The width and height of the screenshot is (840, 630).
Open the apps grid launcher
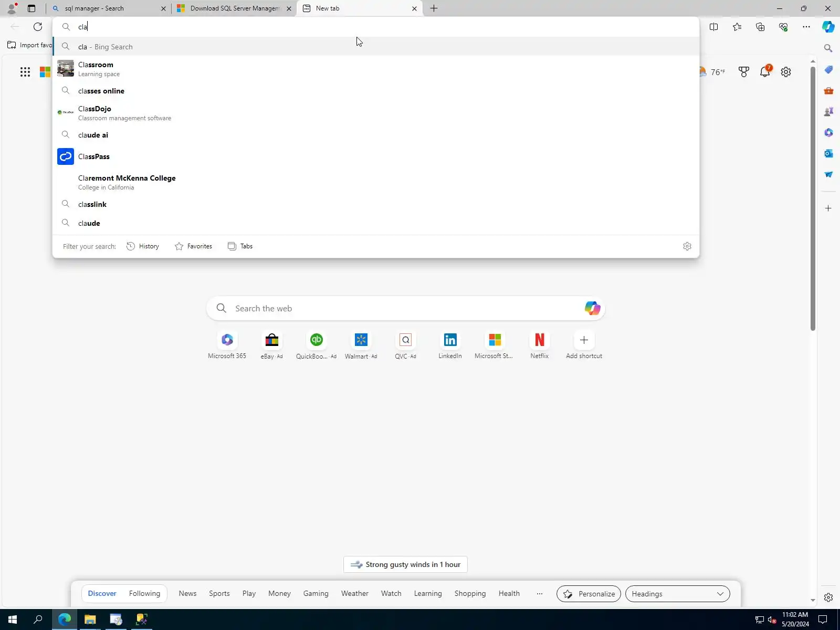(25, 72)
